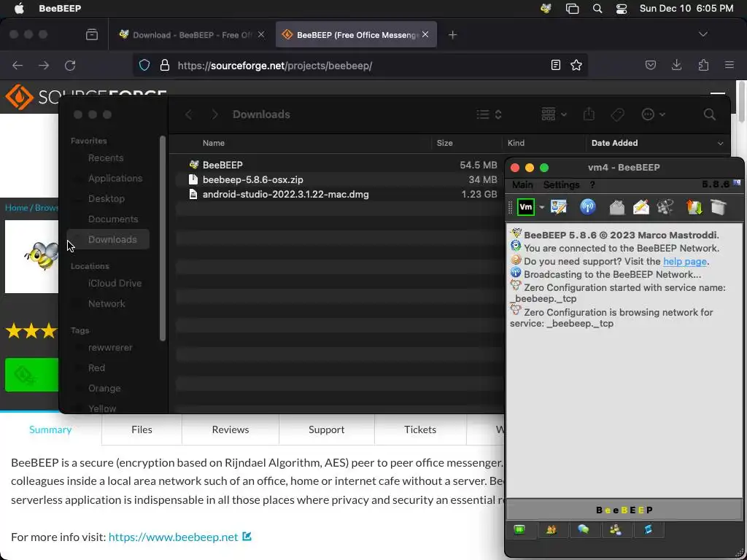
Task: Toggle reader view in address bar
Action: (x=555, y=65)
